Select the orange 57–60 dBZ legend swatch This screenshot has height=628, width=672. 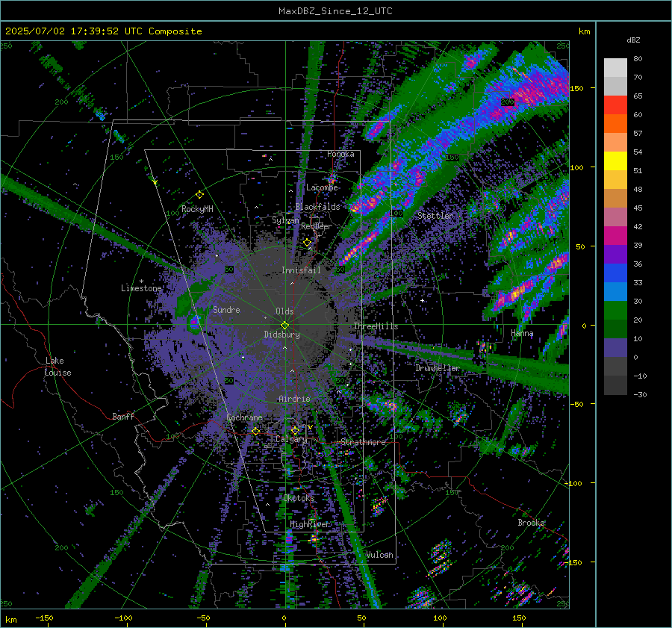pyautogui.click(x=615, y=124)
